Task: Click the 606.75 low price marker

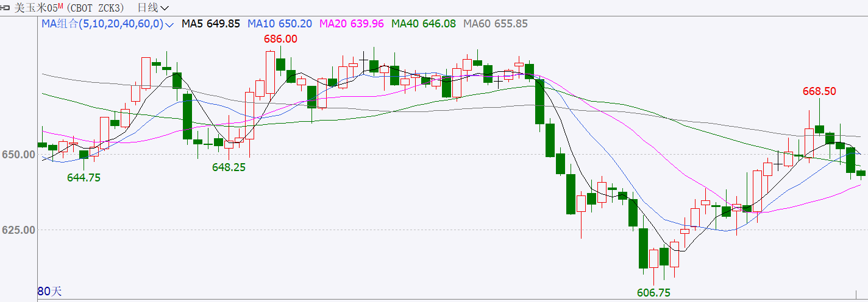Action: 653,293
